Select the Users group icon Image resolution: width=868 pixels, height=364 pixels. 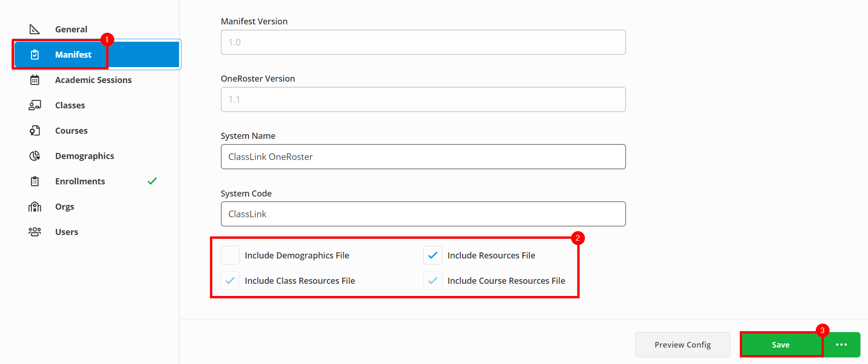[x=35, y=231]
